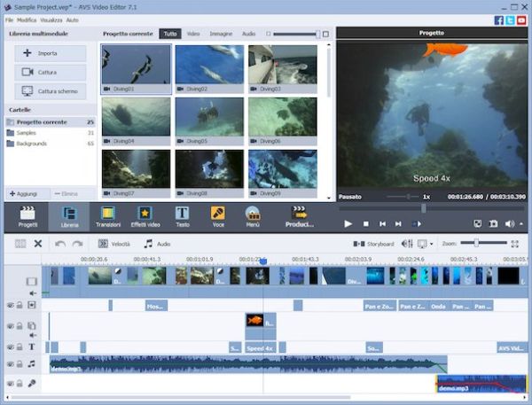
Task: Click the next scene playback icon
Action: [417, 224]
